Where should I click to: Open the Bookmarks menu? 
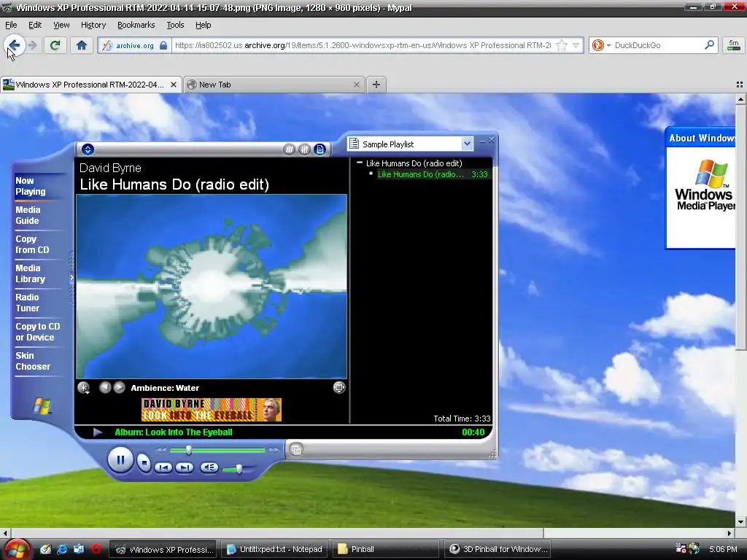pyautogui.click(x=136, y=25)
